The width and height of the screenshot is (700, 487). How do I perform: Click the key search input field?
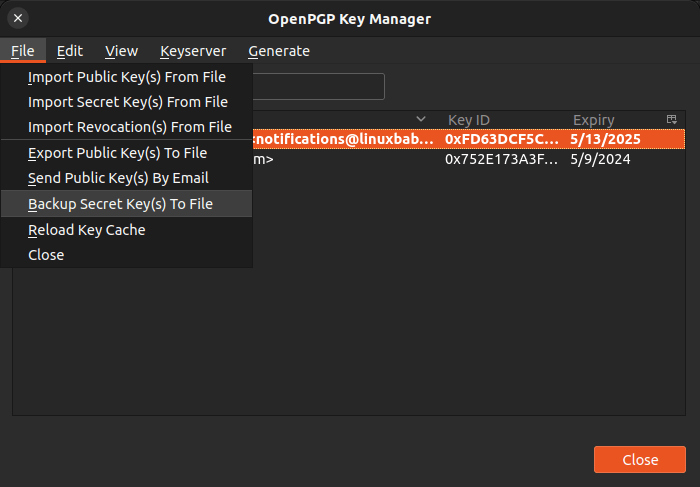(x=318, y=86)
